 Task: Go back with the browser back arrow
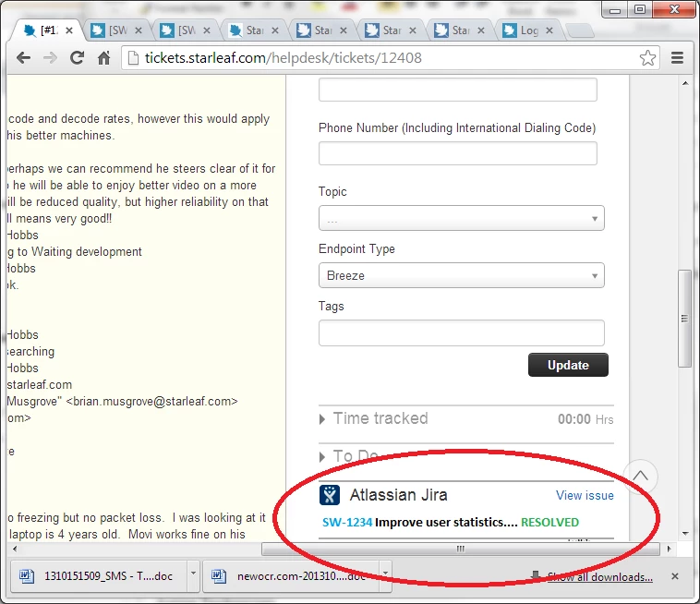pyautogui.click(x=23, y=57)
